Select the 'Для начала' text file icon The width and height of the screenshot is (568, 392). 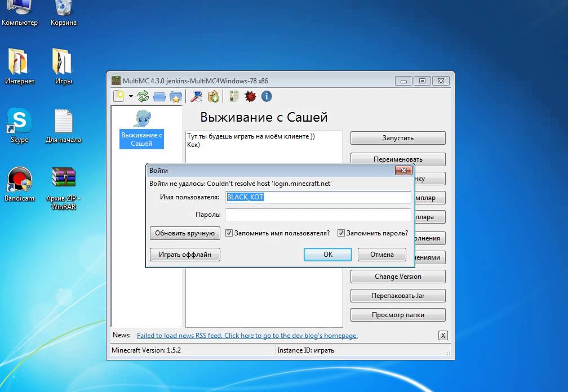click(x=63, y=125)
